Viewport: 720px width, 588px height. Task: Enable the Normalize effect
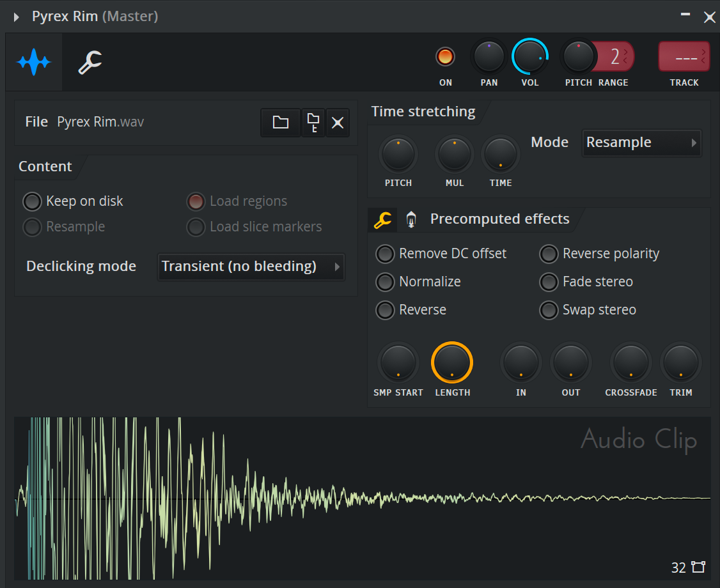click(385, 282)
